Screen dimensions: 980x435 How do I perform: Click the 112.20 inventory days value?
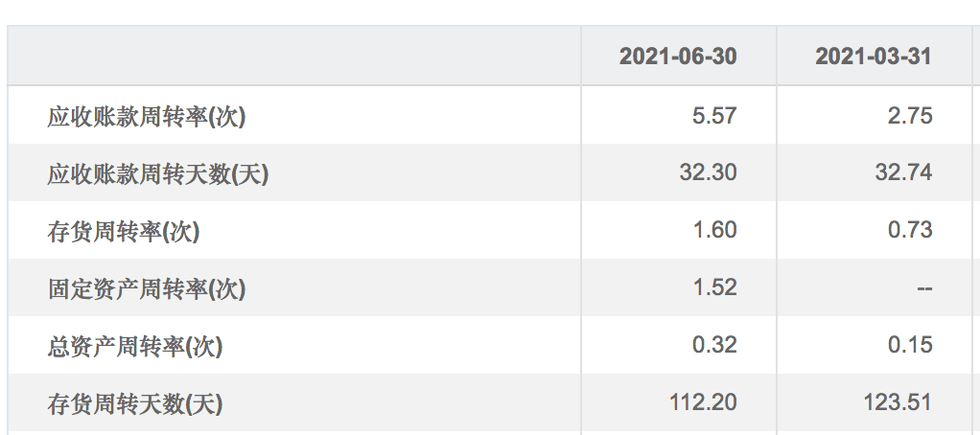pyautogui.click(x=703, y=402)
